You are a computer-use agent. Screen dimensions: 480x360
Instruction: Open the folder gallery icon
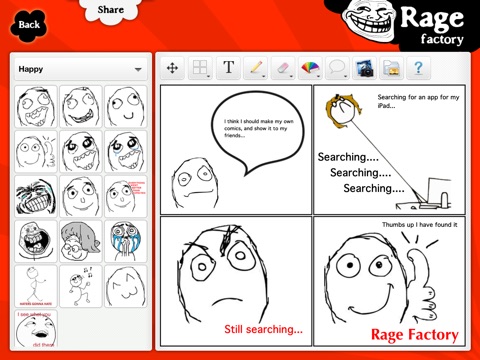pos(392,68)
